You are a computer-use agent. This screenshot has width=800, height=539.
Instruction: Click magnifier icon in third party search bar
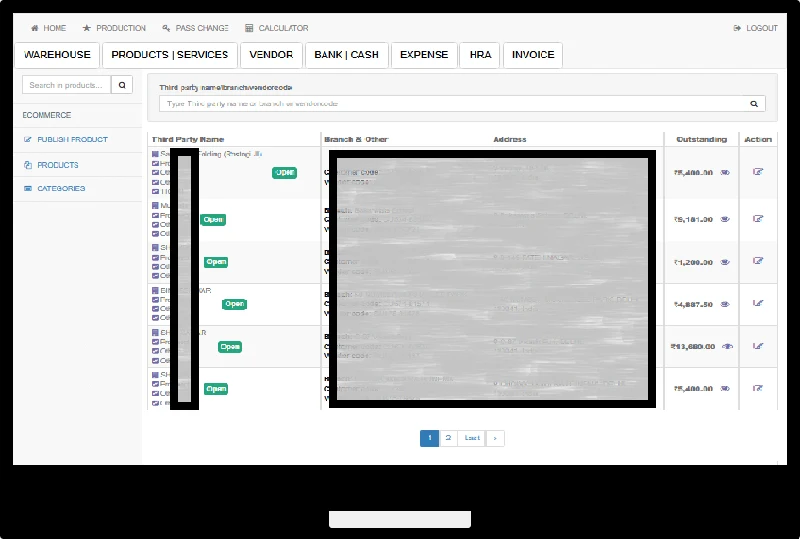(x=754, y=103)
